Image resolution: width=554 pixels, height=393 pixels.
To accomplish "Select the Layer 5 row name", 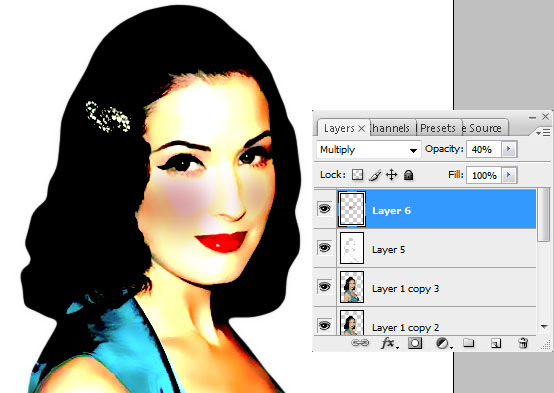I will point(388,250).
